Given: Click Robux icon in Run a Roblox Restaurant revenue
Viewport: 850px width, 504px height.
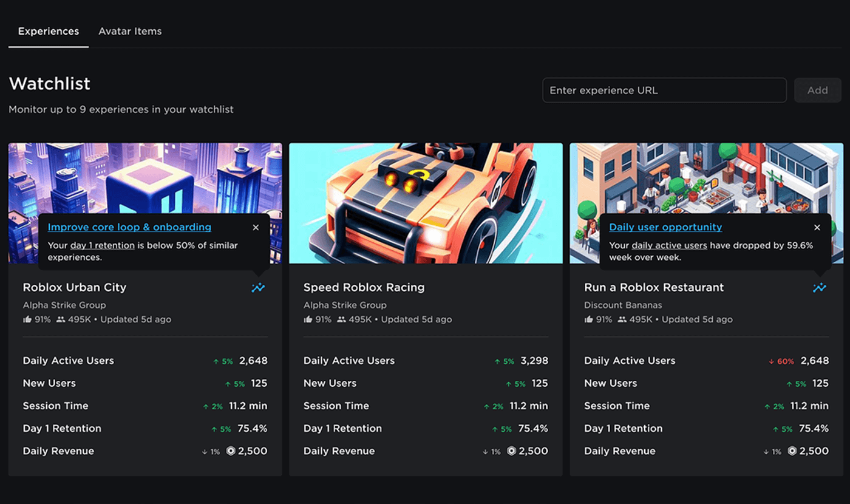Looking at the screenshot, I should coord(792,451).
